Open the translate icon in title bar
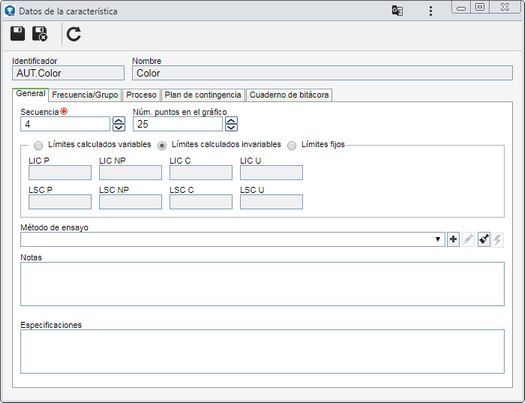The height and width of the screenshot is (403, 525). pos(397,11)
